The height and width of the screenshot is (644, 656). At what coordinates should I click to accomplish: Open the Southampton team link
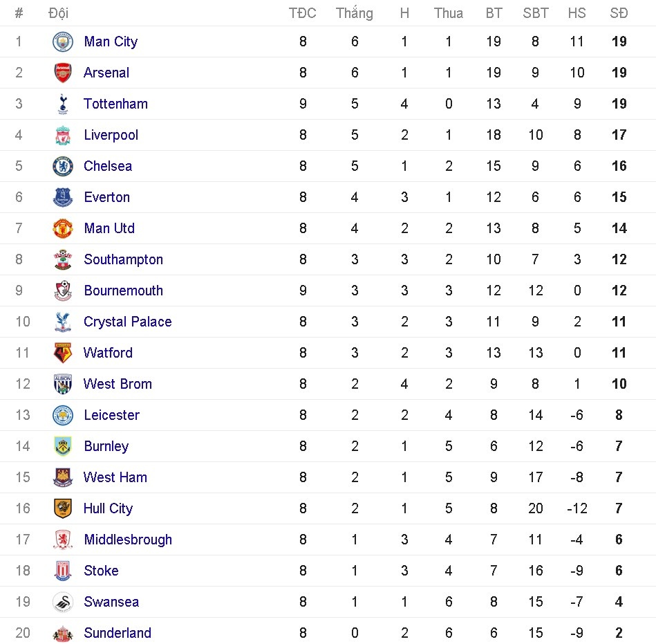(x=123, y=259)
